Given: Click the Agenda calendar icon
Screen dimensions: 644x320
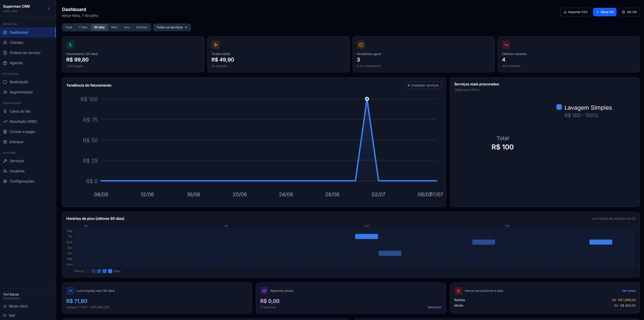Looking at the screenshot, I should tap(5, 63).
